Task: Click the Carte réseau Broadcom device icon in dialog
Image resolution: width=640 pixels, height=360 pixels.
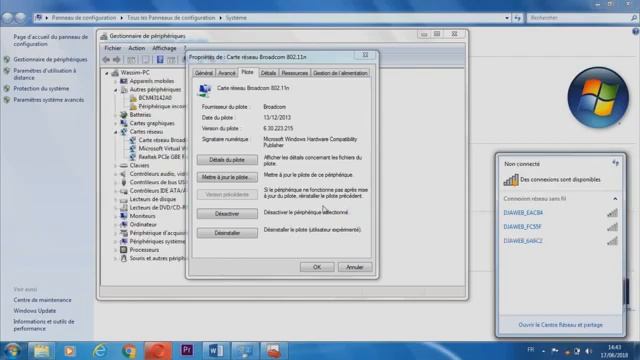Action: (204, 90)
